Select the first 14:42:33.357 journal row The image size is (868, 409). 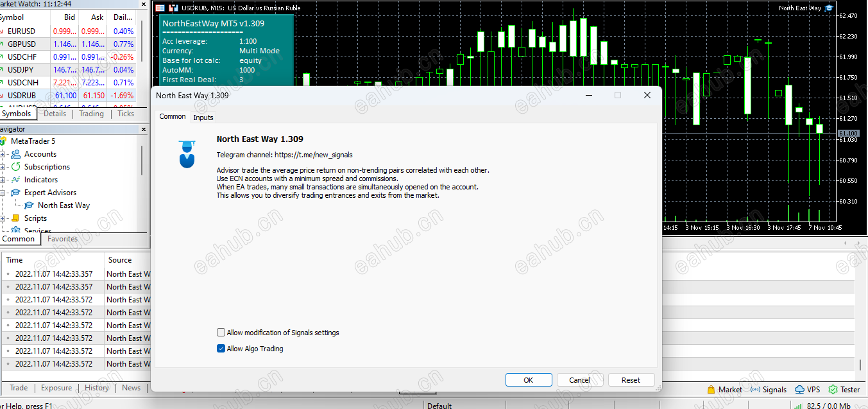pyautogui.click(x=76, y=274)
